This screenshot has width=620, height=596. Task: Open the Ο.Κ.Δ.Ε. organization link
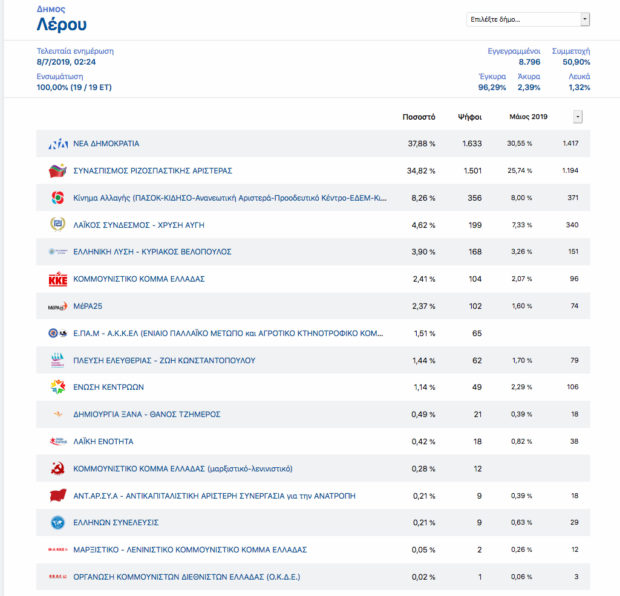pyautogui.click(x=187, y=577)
